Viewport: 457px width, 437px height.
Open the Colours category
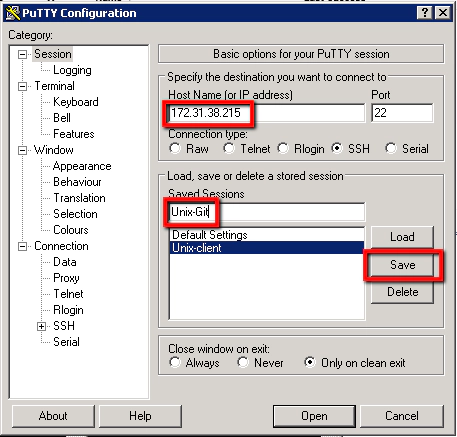(x=71, y=230)
